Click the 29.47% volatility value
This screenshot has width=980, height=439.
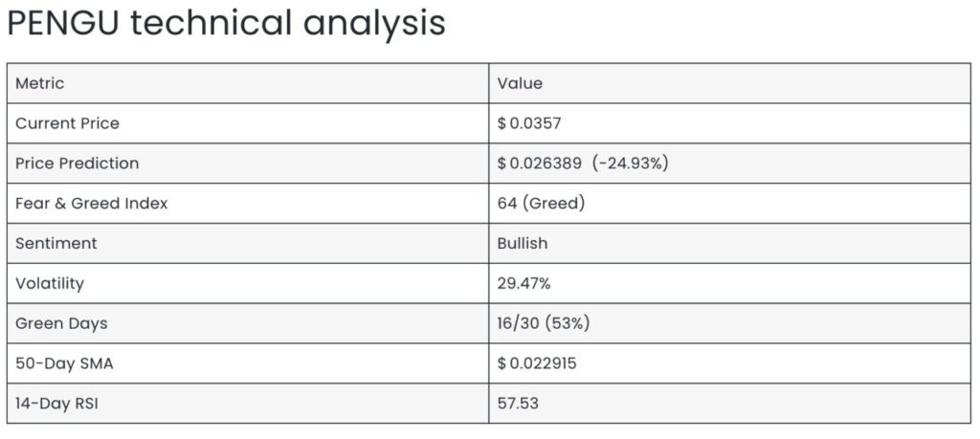pos(524,284)
